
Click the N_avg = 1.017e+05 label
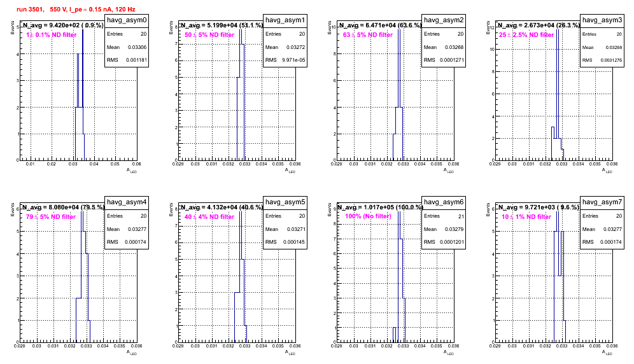(380, 207)
